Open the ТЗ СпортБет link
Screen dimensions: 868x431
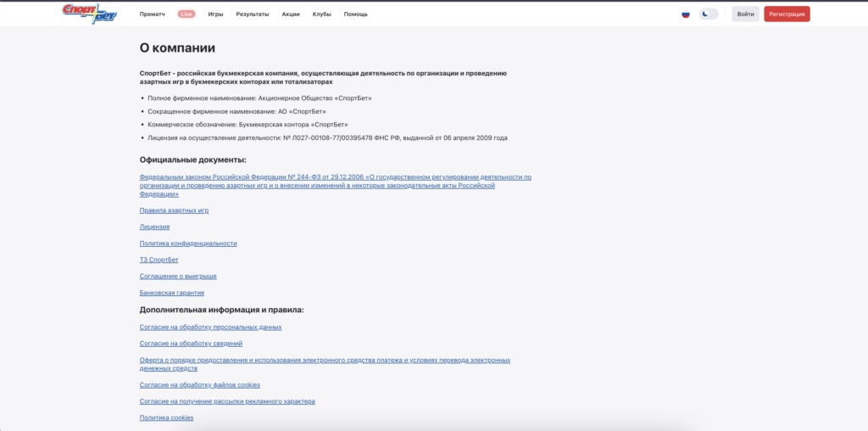(x=159, y=260)
